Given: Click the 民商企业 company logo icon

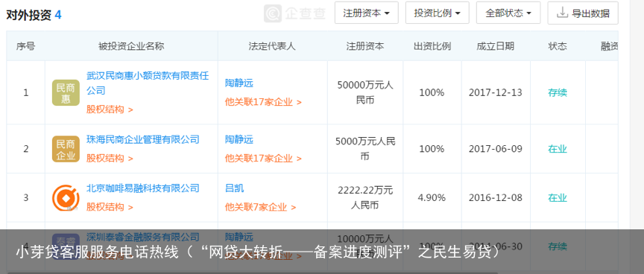Looking at the screenshot, I should 66,149.
